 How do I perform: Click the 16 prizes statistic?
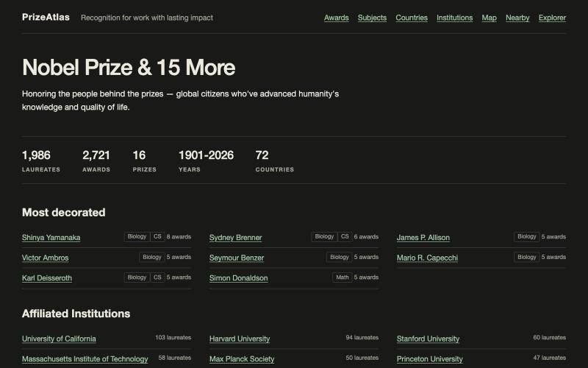click(144, 160)
